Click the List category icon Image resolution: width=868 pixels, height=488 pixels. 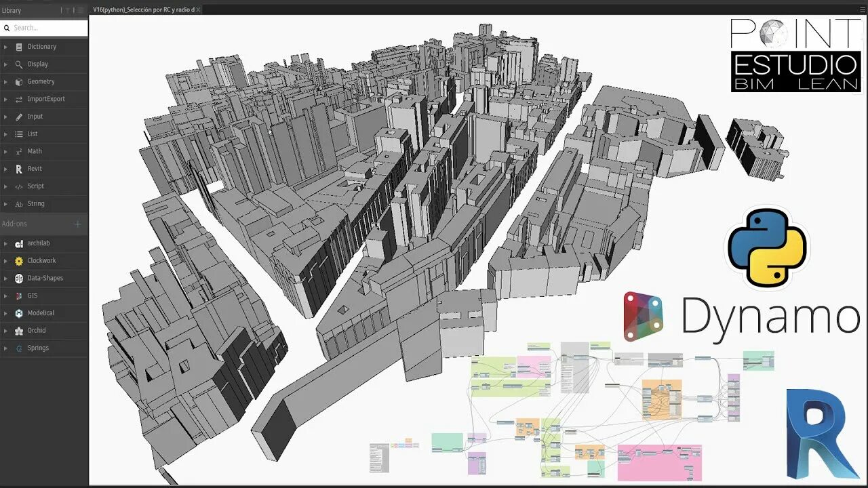(x=19, y=134)
